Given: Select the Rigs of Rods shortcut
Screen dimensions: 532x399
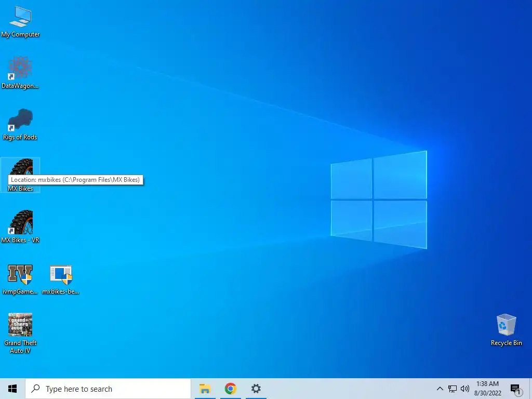Looking at the screenshot, I should (x=20, y=124).
